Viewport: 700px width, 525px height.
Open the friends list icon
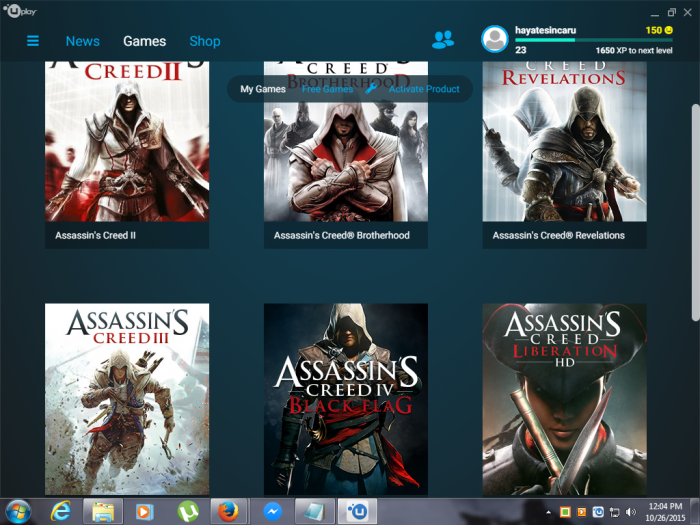(x=442, y=40)
